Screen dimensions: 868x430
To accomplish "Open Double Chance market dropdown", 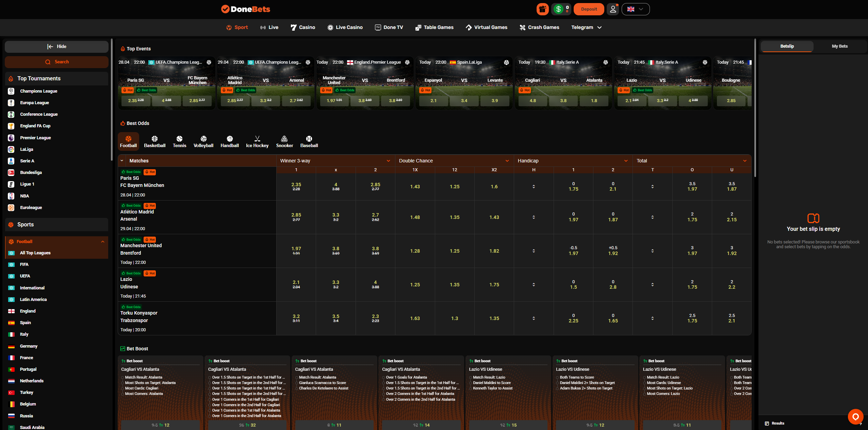I will [507, 161].
